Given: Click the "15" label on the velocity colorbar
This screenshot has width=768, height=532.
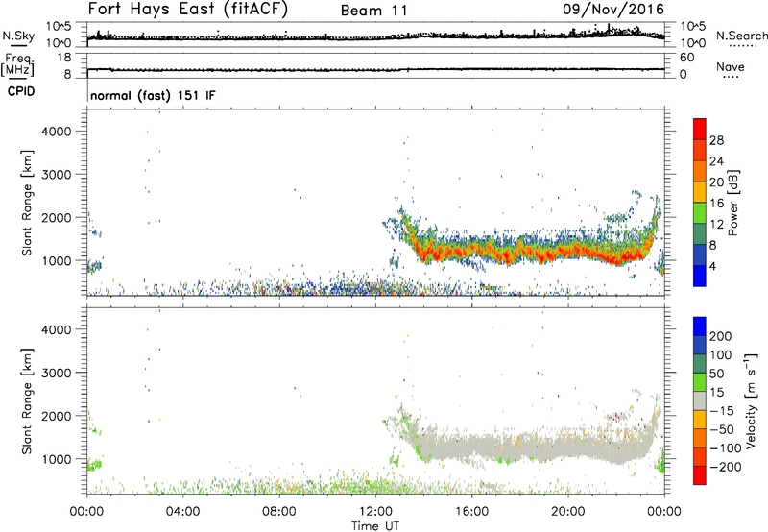Looking at the screenshot, I should (x=716, y=393).
